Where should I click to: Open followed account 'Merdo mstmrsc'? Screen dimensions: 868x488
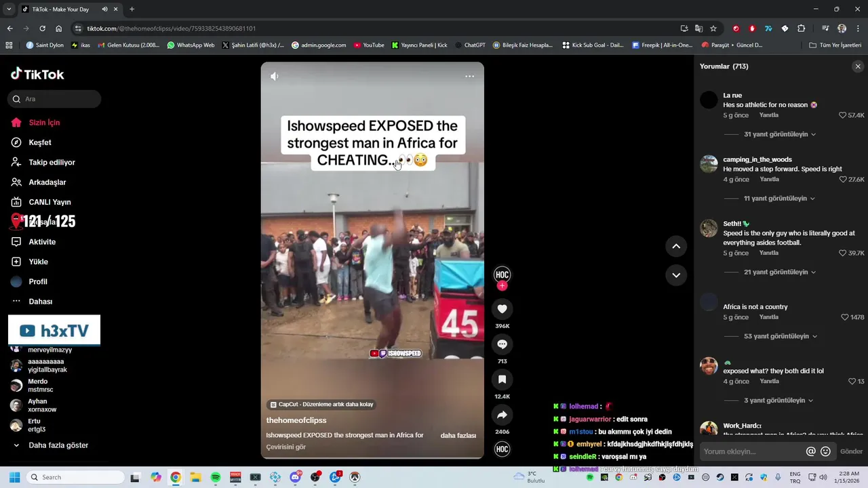click(41, 386)
